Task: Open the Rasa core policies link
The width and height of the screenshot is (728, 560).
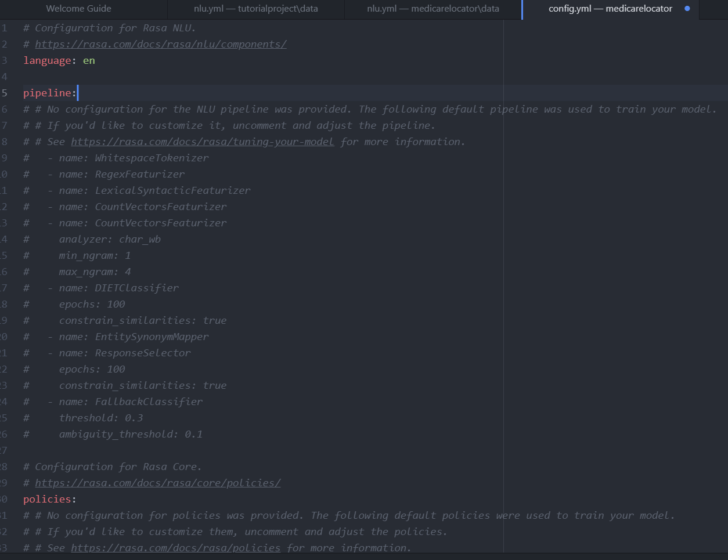Action: (158, 483)
